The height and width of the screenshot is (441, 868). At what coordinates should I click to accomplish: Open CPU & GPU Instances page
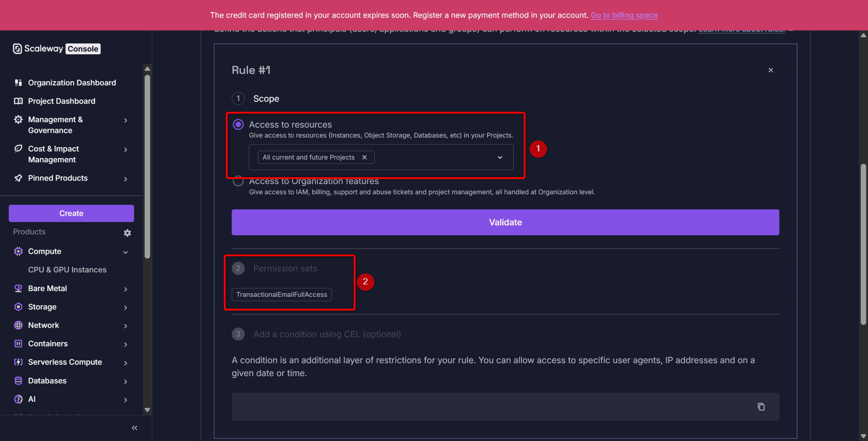[67, 270]
